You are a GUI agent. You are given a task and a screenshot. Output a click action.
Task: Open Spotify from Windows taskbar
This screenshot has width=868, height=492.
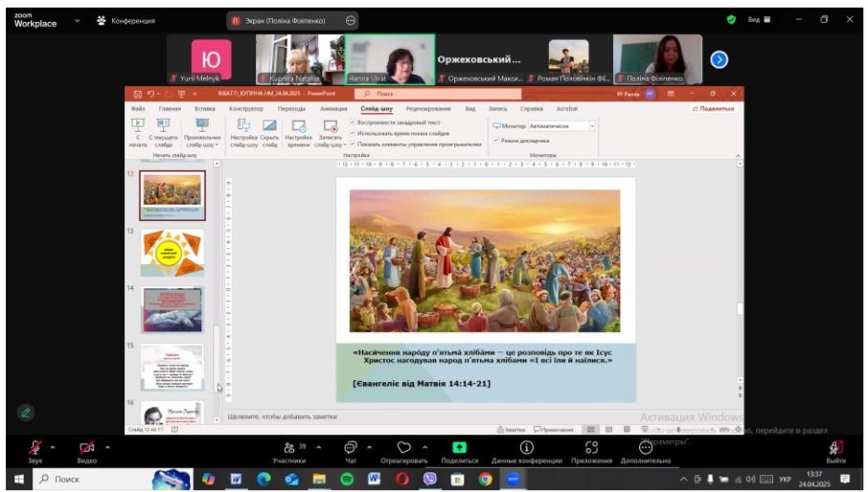coord(347,480)
